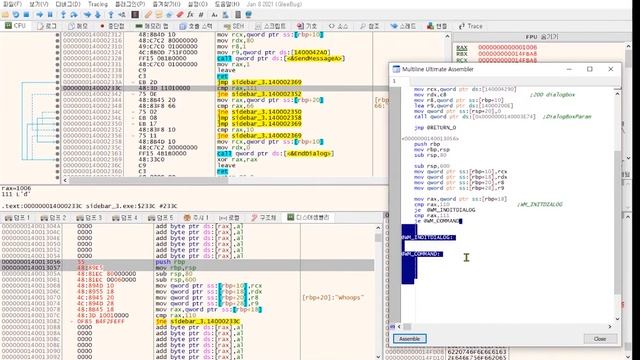640x360 pixels.
Task: Click the Intermodular calls icon
Action: [225, 15]
